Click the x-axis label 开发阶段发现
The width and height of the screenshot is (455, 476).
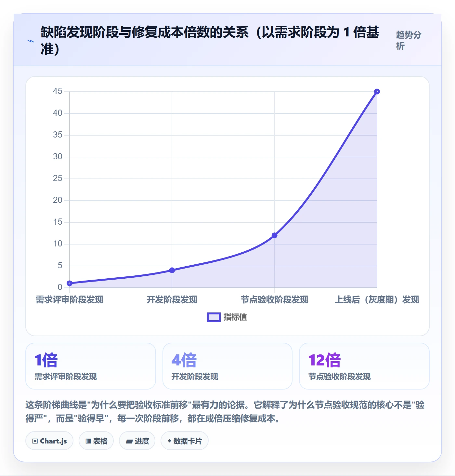pos(172,300)
